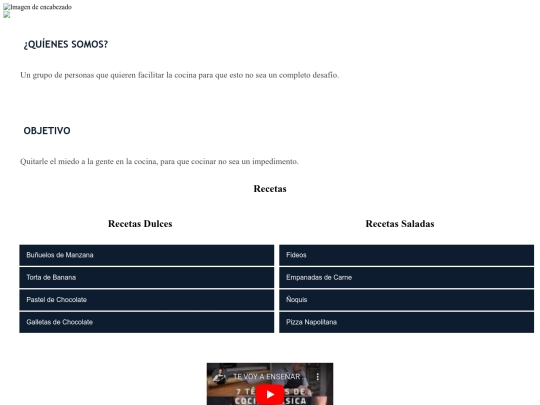This screenshot has height=405, width=540.
Task: Open Galletas de Chocolate recipe
Action: point(147,322)
